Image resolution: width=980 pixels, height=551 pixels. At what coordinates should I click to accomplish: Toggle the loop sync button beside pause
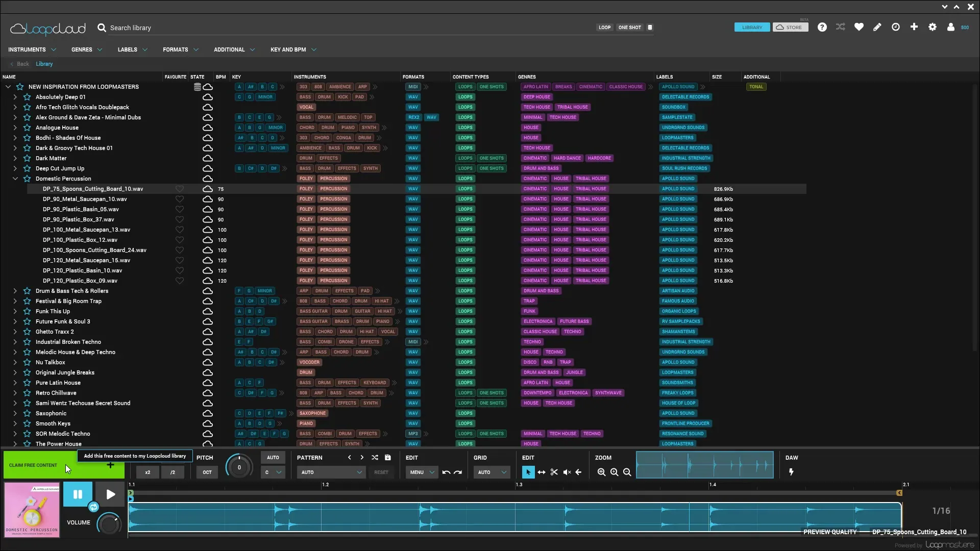pos(93,507)
